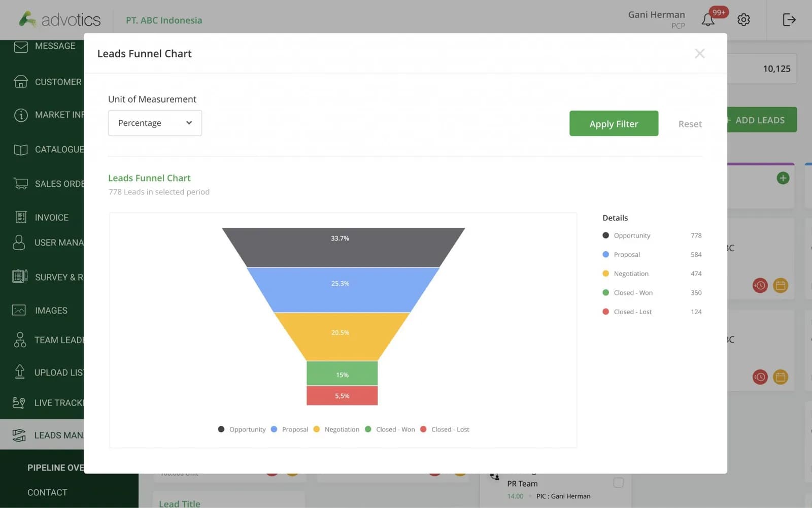Click the advotics logo
The height and width of the screenshot is (508, 812).
point(59,19)
